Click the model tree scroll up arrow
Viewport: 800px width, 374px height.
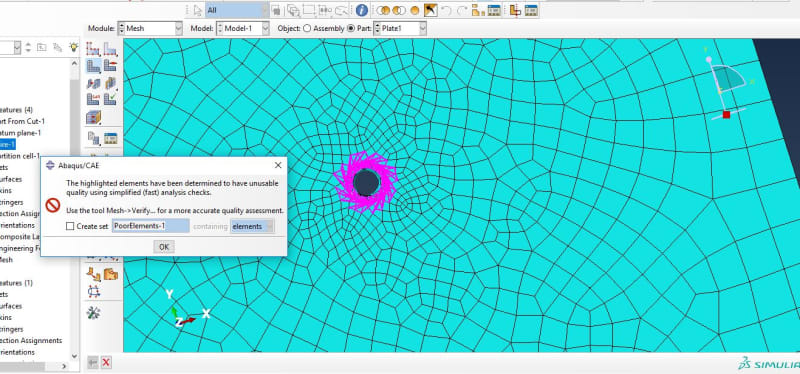click(74, 64)
